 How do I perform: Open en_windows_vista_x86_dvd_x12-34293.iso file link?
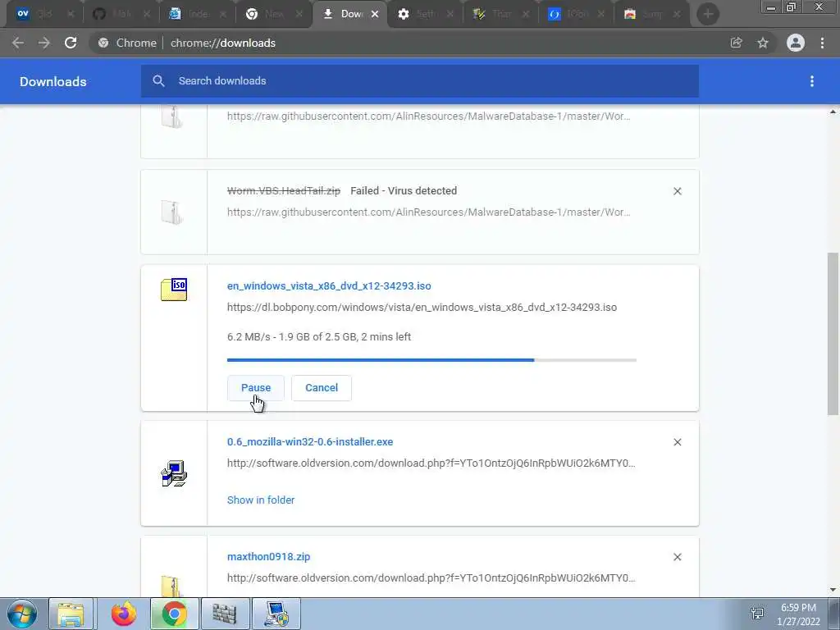[x=329, y=286]
